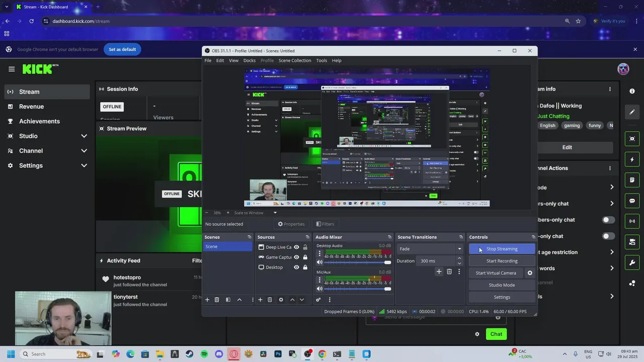Adjust the Desktop Audio volume slider

[x=358, y=262]
